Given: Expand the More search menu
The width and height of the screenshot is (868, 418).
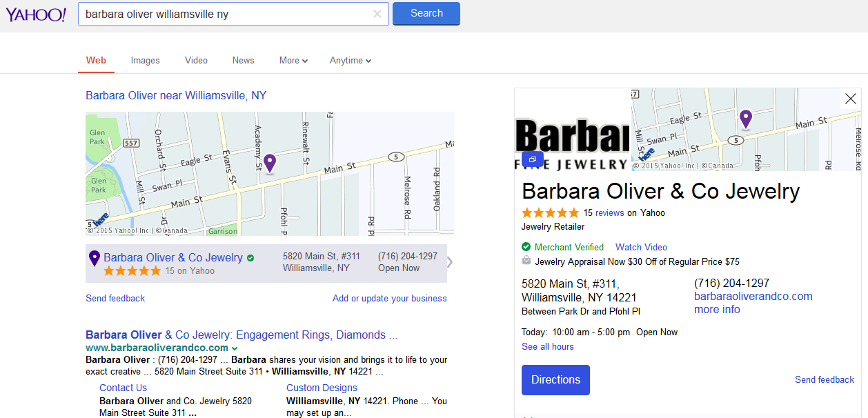Looking at the screenshot, I should 293,61.
